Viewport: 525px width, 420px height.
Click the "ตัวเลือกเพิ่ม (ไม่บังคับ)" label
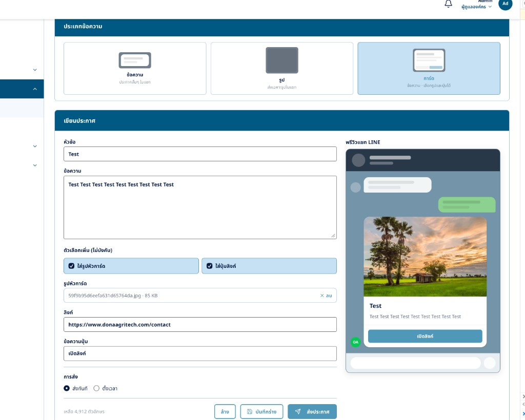(x=88, y=250)
